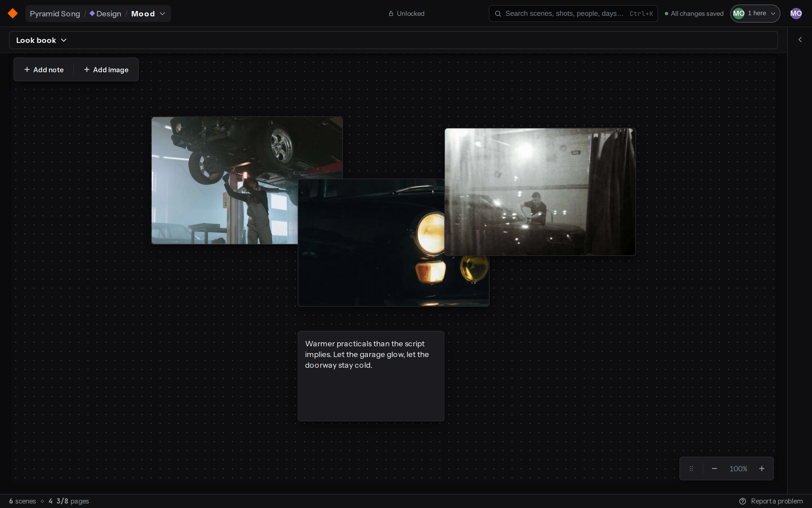The width and height of the screenshot is (812, 508).
Task: Click the zoom control drag handle
Action: 691,468
